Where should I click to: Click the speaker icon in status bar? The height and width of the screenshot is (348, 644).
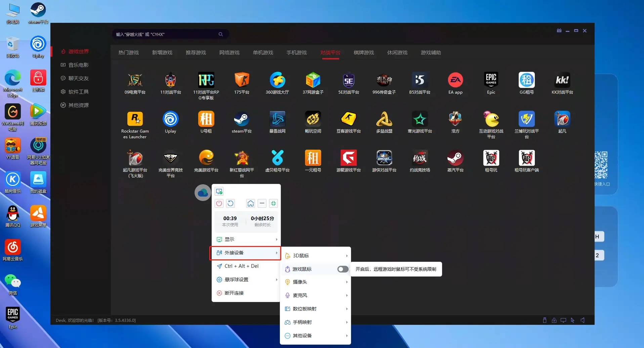(x=583, y=320)
